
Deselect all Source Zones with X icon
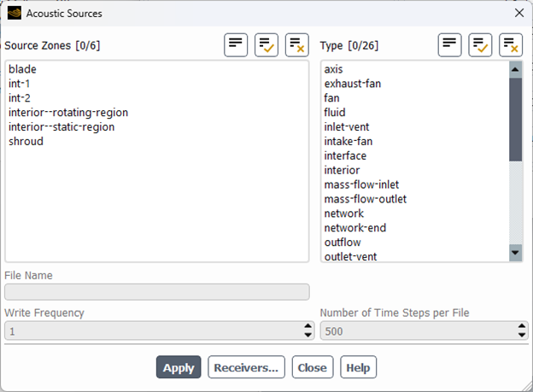tap(296, 45)
